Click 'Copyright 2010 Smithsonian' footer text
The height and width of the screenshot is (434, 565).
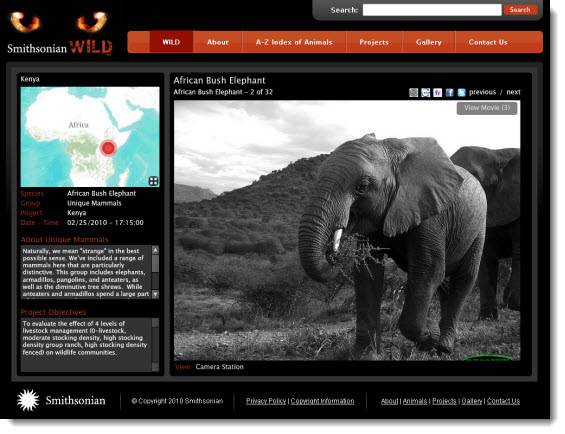pyautogui.click(x=177, y=401)
